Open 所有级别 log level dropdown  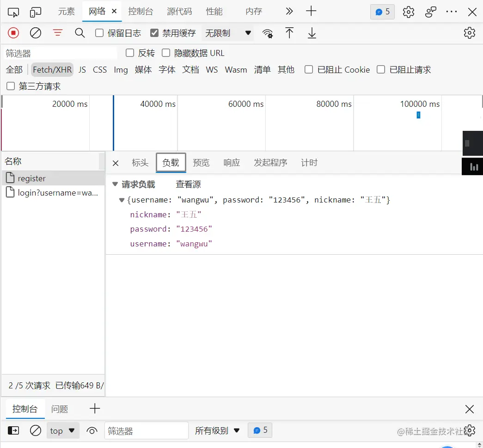217,430
